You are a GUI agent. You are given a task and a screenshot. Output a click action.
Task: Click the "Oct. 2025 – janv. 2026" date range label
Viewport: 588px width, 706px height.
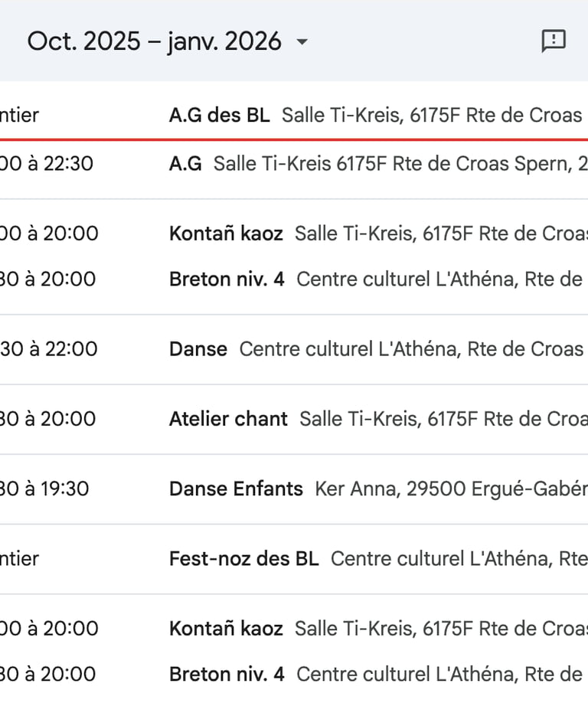coord(154,41)
